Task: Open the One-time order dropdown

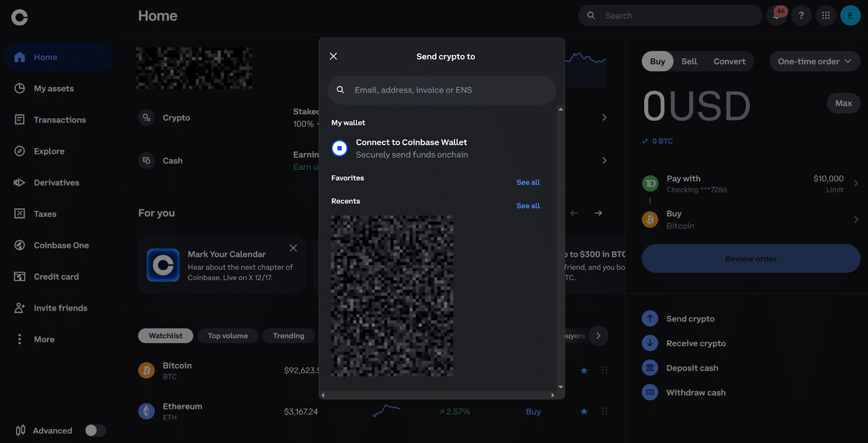Action: pyautogui.click(x=814, y=61)
